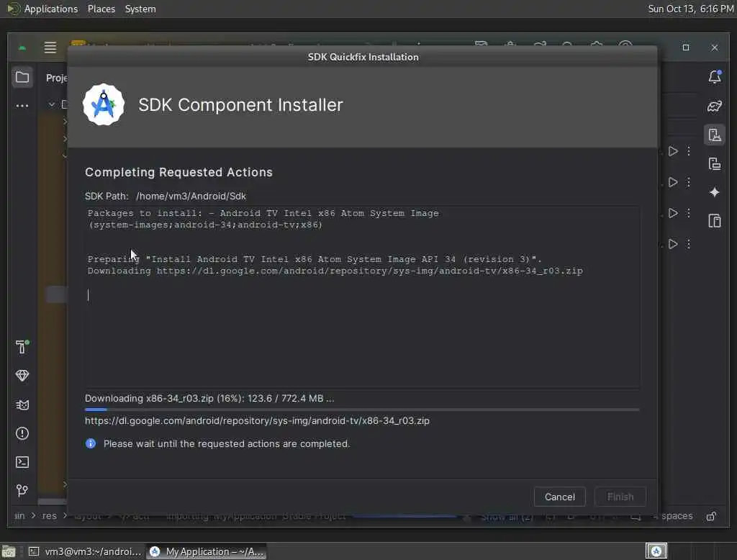Open the 4 spaces indent selector

click(x=673, y=516)
